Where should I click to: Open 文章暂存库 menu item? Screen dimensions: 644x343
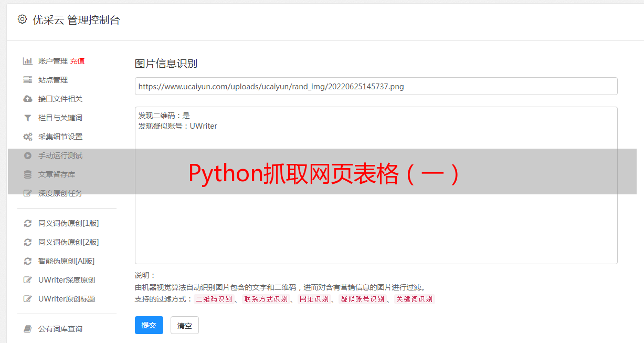click(x=57, y=174)
